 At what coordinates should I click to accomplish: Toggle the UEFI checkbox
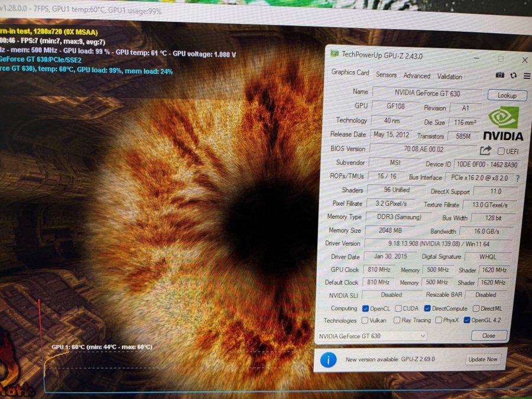pyautogui.click(x=501, y=151)
